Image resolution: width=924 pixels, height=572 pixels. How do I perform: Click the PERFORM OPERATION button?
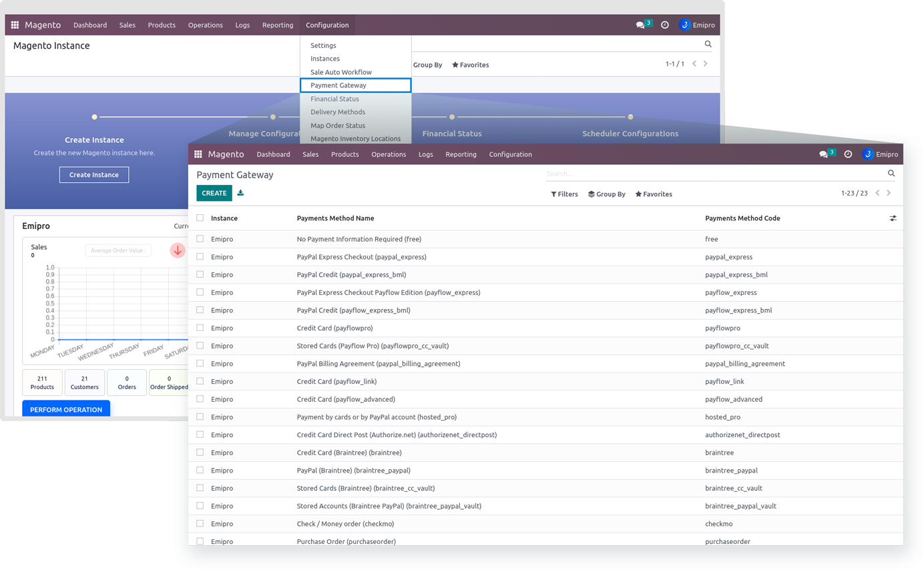point(66,409)
